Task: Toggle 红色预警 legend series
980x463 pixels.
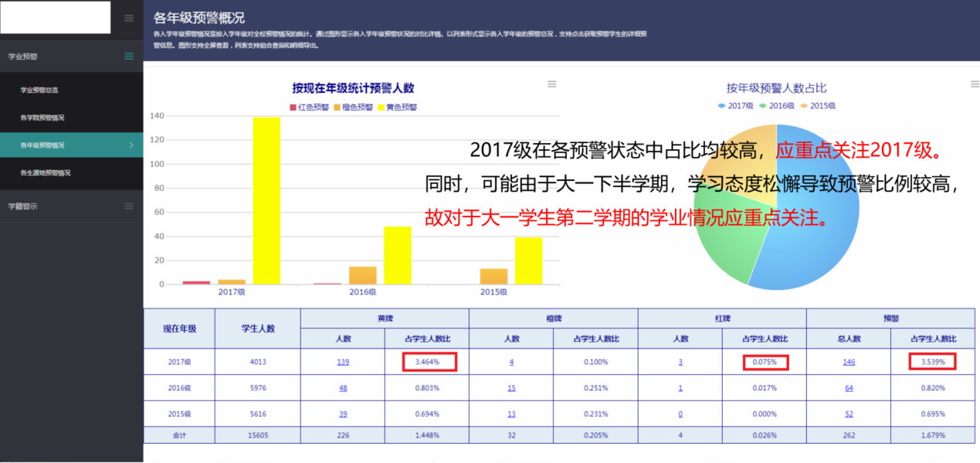Action: [x=310, y=107]
